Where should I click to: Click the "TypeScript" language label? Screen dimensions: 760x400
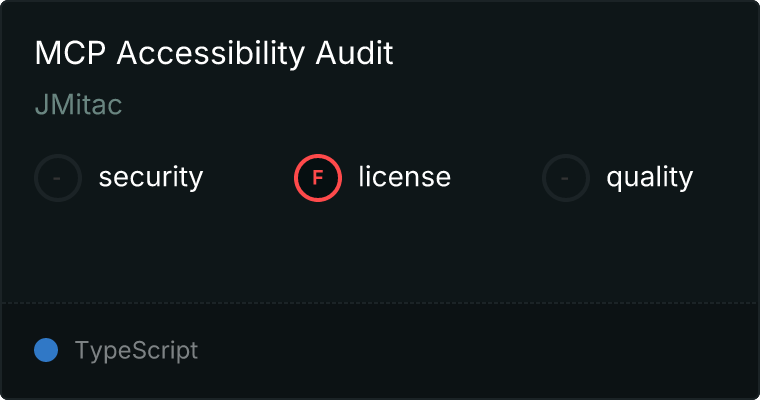coord(136,351)
